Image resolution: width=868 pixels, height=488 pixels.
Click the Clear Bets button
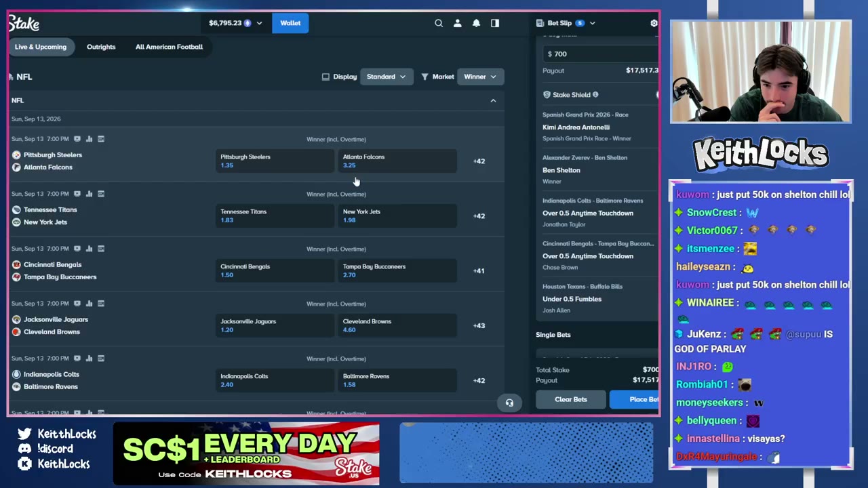pyautogui.click(x=571, y=399)
